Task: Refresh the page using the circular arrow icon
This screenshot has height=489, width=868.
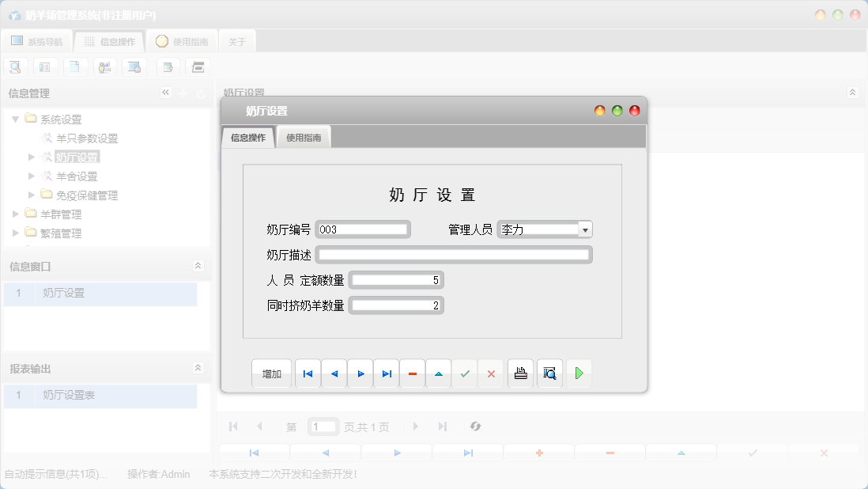Action: 475,426
